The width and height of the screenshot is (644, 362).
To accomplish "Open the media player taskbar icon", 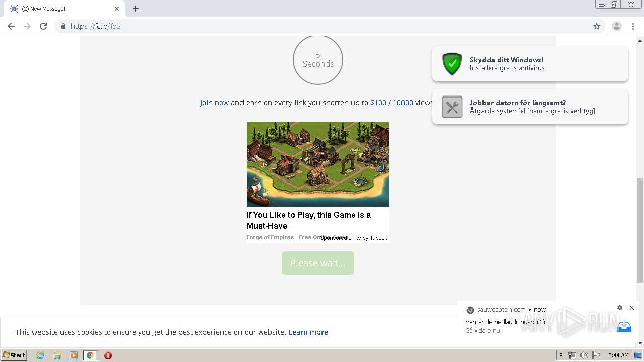I will point(73,355).
